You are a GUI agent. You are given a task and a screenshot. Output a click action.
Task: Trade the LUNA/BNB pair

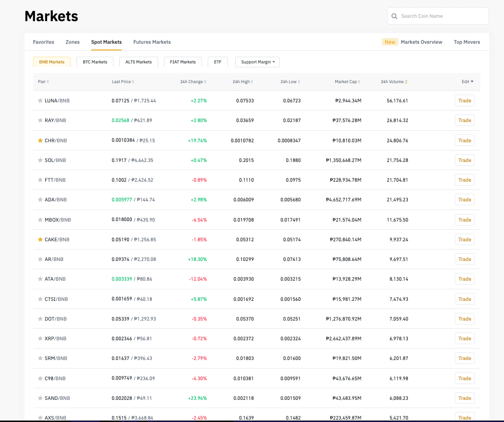465,100
